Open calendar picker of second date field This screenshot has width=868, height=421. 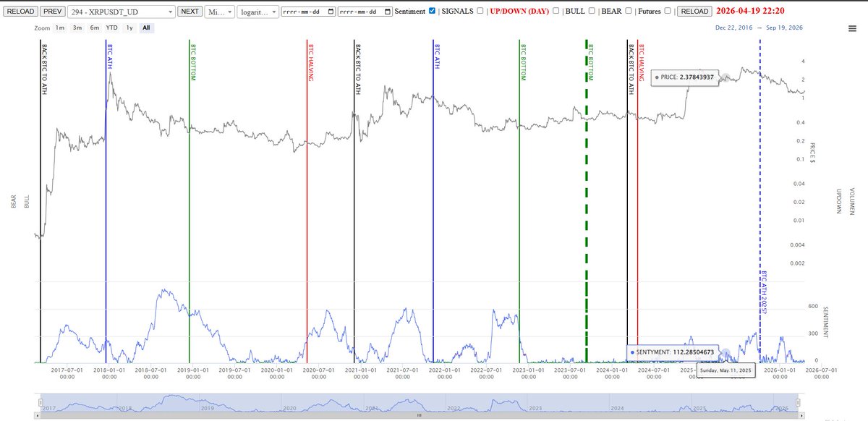coord(388,12)
